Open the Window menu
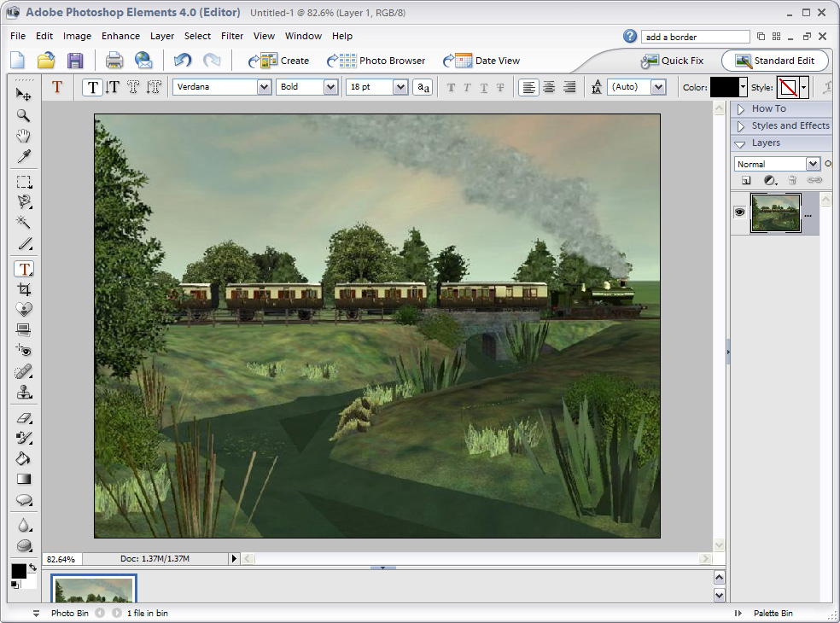Viewport: 840px width, 623px height. click(x=303, y=36)
